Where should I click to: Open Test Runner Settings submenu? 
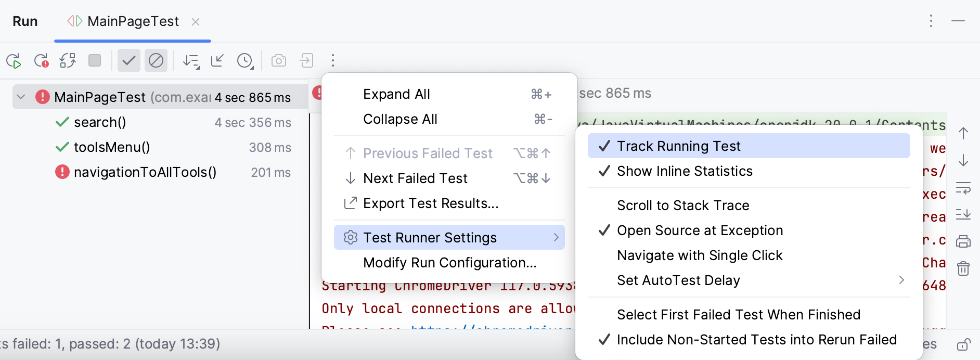[449, 237]
